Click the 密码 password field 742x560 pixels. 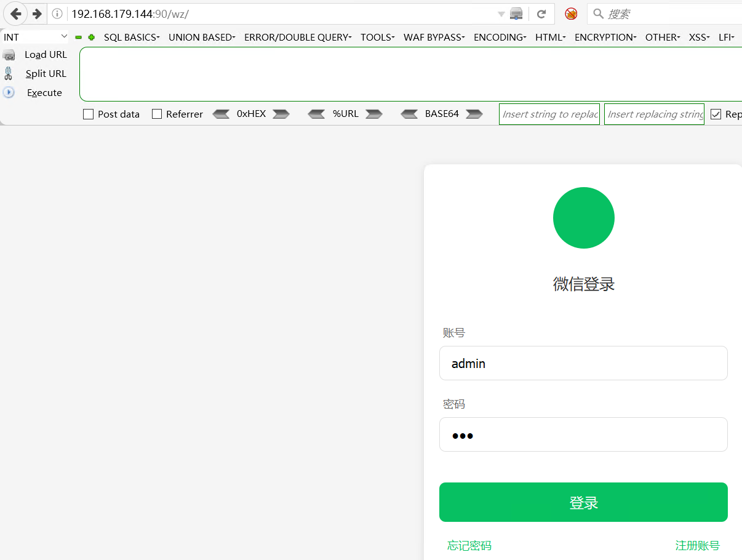pyautogui.click(x=583, y=434)
